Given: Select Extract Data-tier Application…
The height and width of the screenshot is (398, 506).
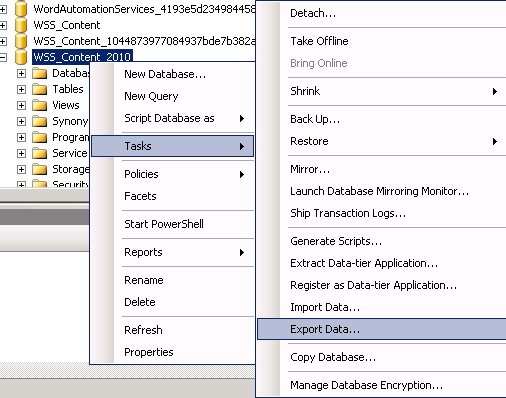Looking at the screenshot, I should pos(382,263).
